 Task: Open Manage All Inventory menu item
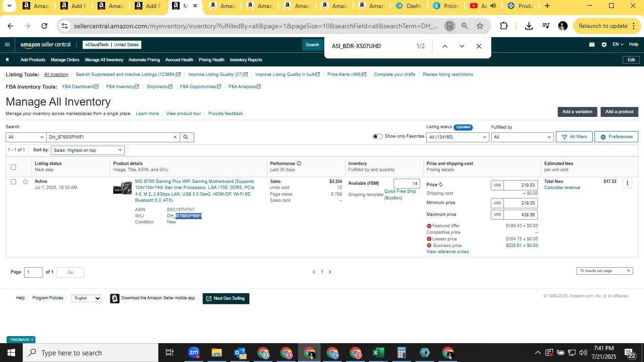[x=104, y=60]
